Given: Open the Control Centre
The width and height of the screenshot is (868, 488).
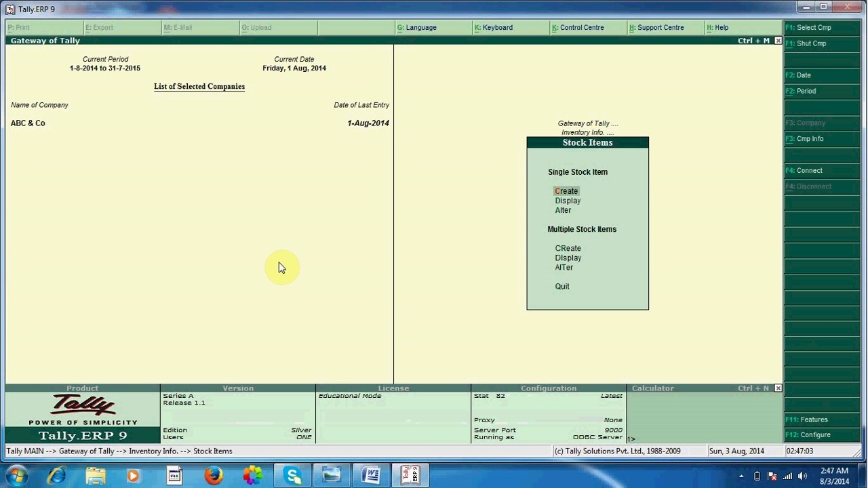Looking at the screenshot, I should 588,28.
